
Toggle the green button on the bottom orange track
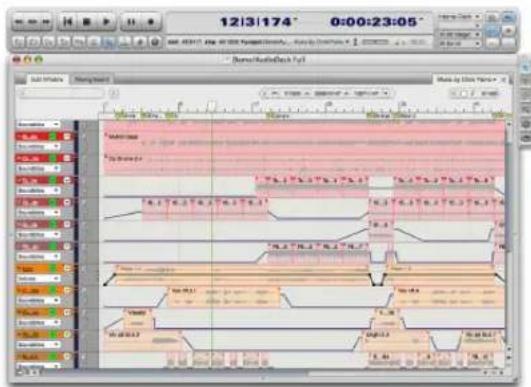53,357
